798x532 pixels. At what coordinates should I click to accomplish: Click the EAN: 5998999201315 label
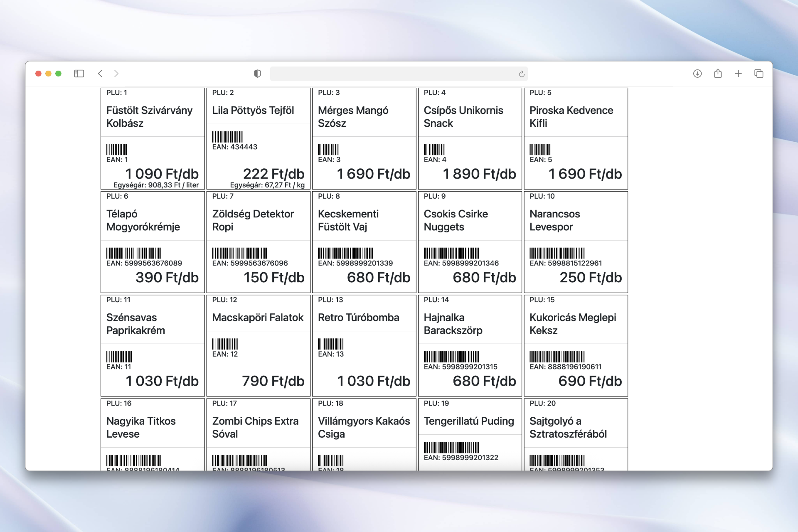461,367
